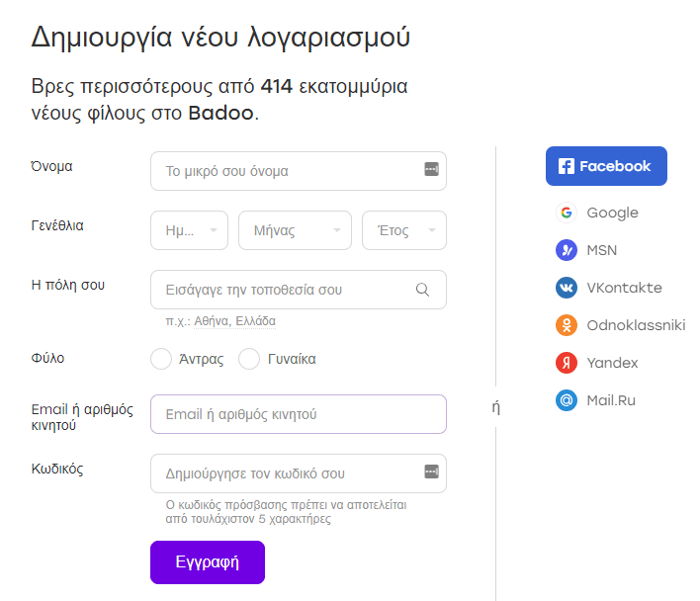Image resolution: width=700 pixels, height=601 pixels.
Task: Click the Yandex logo icon
Action: 566,363
